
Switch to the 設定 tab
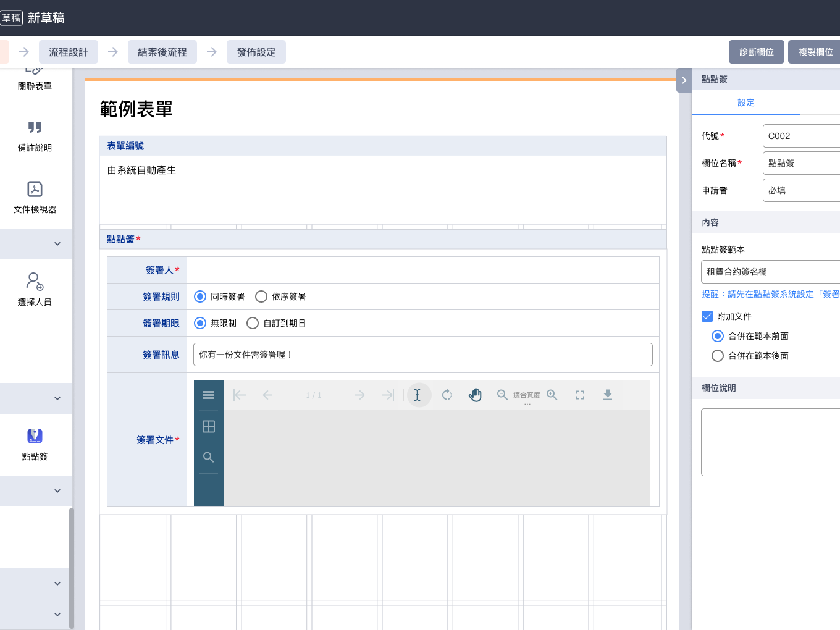(x=746, y=103)
